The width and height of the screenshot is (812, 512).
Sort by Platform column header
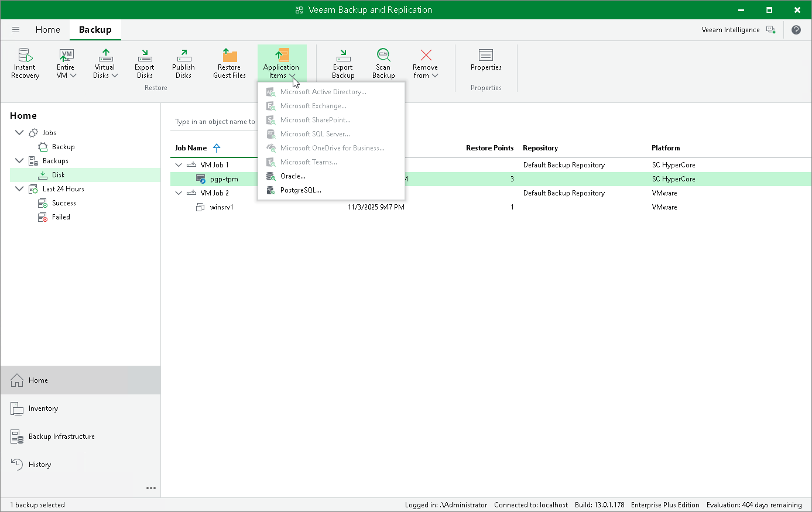[666, 148]
